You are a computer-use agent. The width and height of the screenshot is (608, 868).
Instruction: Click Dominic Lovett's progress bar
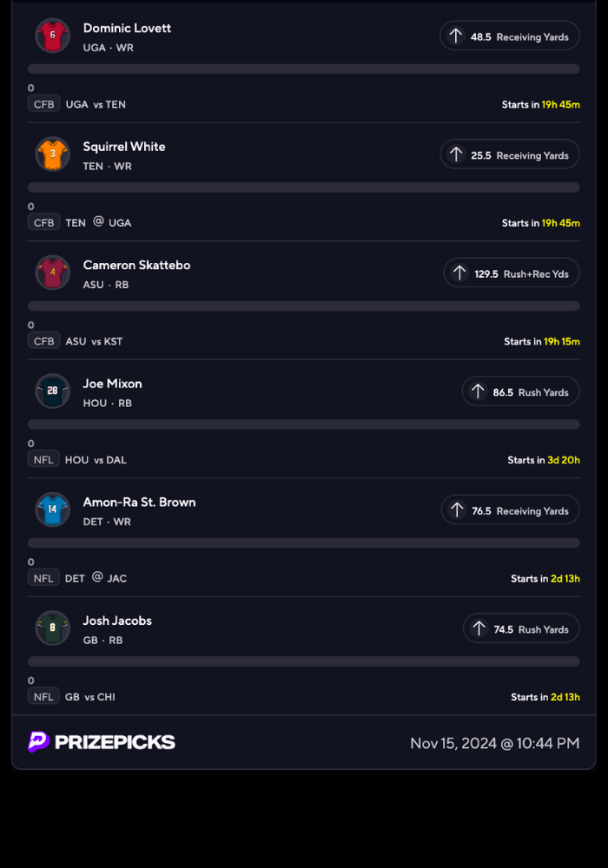coord(304,69)
